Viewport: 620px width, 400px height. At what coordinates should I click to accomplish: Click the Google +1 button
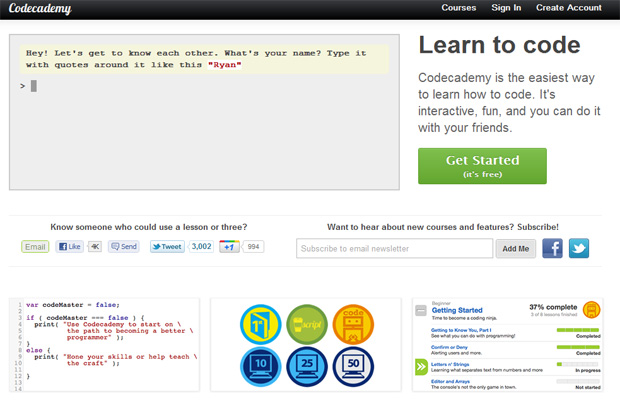(x=228, y=247)
